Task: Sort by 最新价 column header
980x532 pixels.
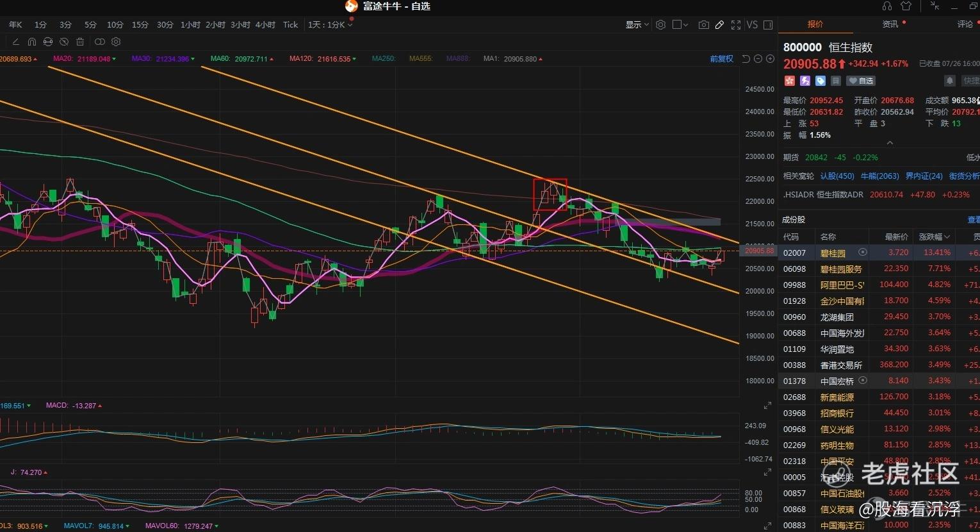Action: (x=896, y=237)
